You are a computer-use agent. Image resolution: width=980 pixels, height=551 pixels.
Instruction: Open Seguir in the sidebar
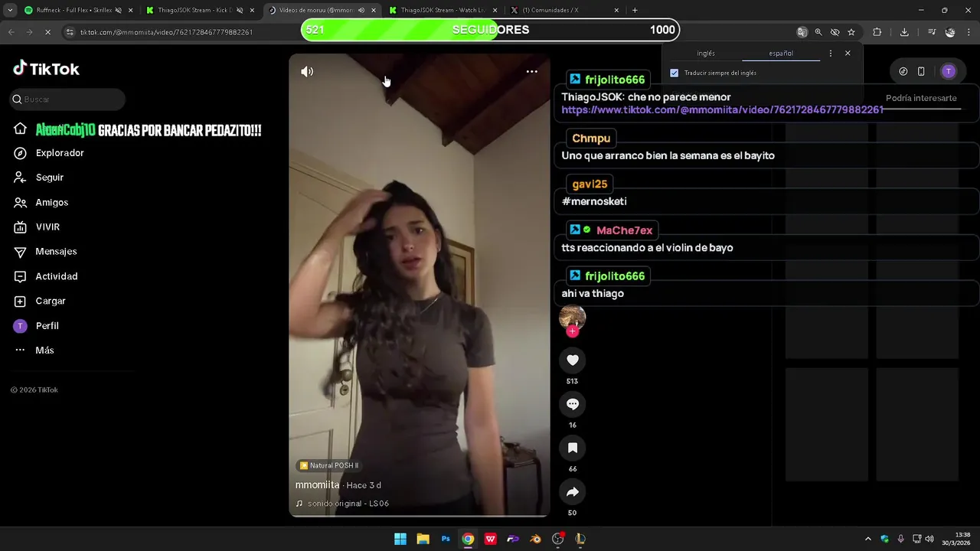39,178
